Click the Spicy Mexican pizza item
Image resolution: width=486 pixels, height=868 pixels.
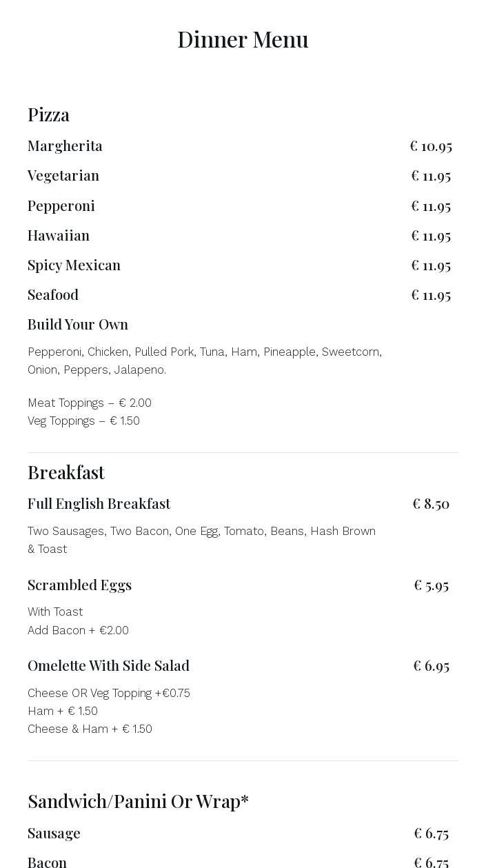pos(74,265)
